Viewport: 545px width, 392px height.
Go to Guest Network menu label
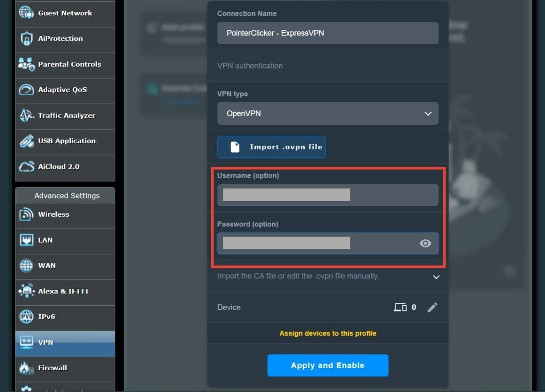pyautogui.click(x=65, y=13)
